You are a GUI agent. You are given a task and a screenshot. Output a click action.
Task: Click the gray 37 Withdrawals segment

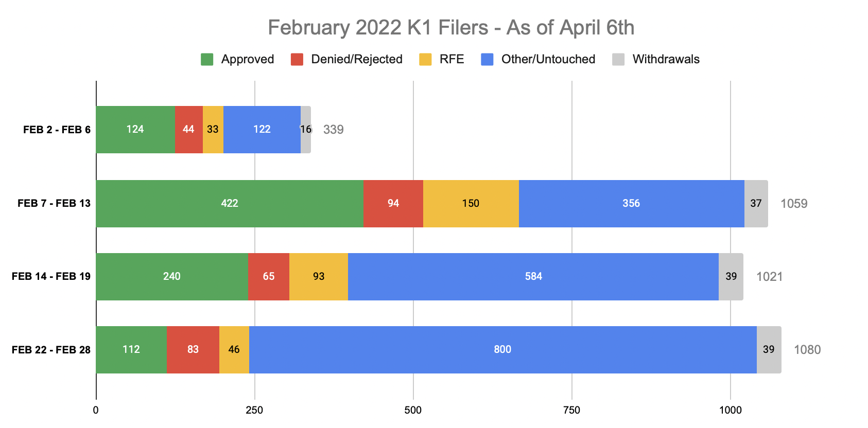pyautogui.click(x=756, y=203)
